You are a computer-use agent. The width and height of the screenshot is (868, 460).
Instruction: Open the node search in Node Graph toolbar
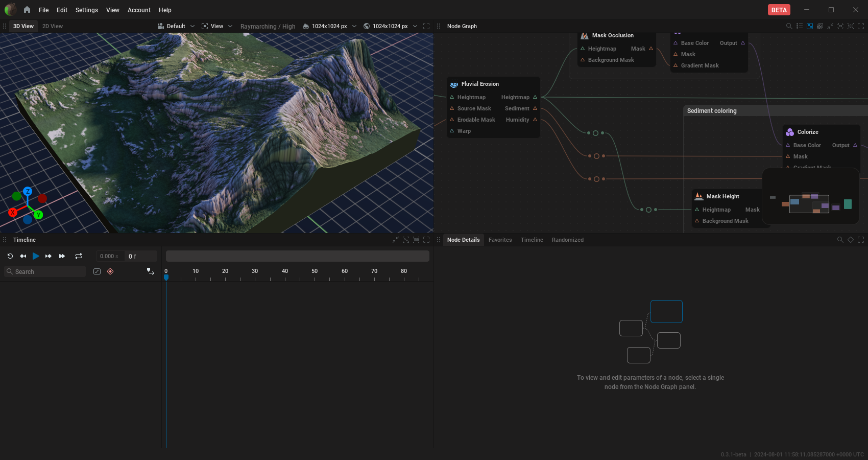coord(789,26)
